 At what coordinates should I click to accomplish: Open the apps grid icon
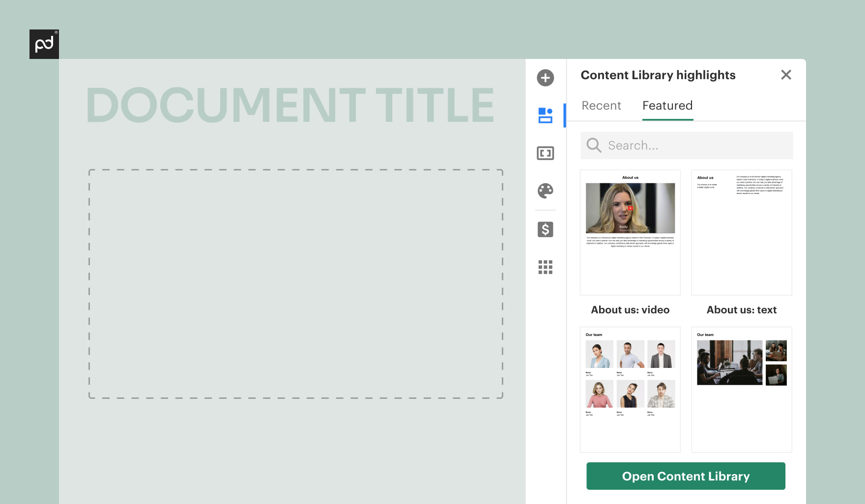click(x=545, y=267)
